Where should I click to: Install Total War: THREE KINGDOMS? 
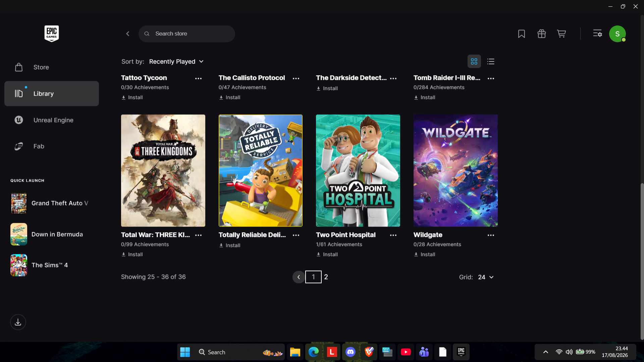[x=132, y=254]
